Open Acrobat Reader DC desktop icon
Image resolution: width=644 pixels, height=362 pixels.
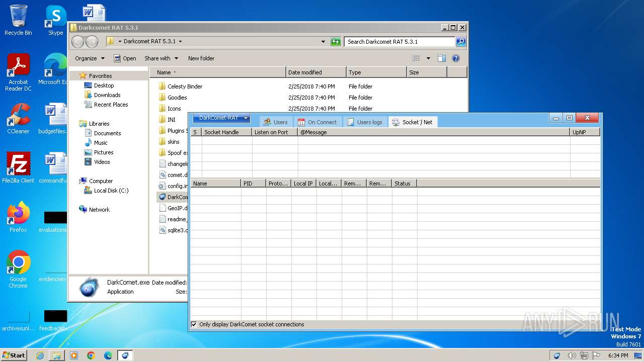tap(18, 73)
